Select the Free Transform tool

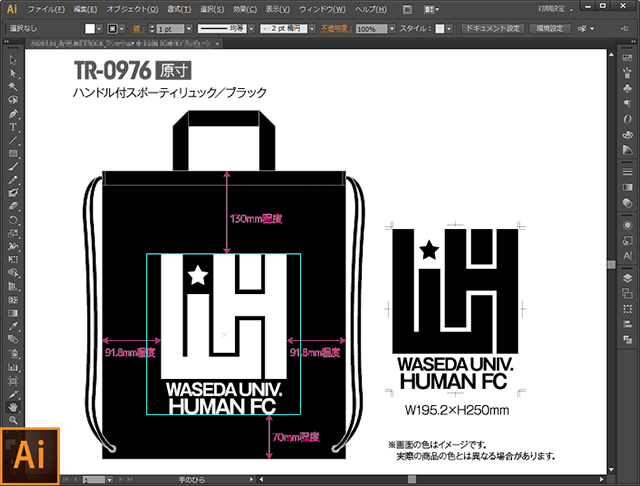[x=13, y=260]
